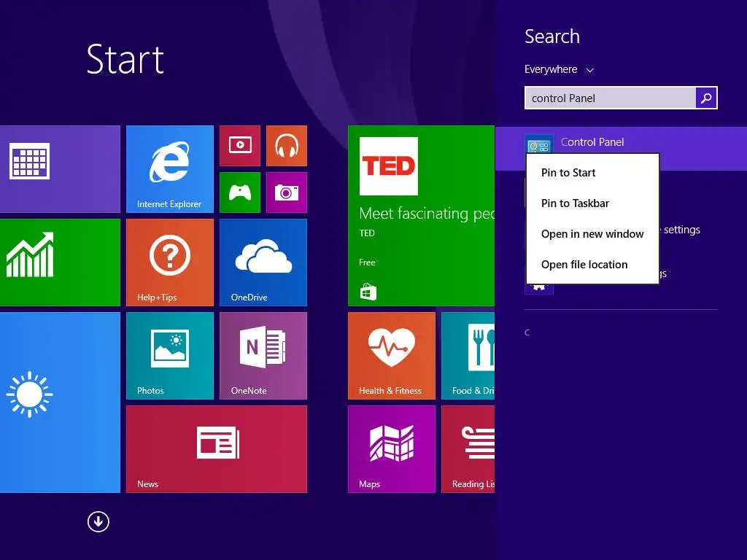The height and width of the screenshot is (560, 747).
Task: Launch the Internet Explorer tile
Action: tap(169, 169)
